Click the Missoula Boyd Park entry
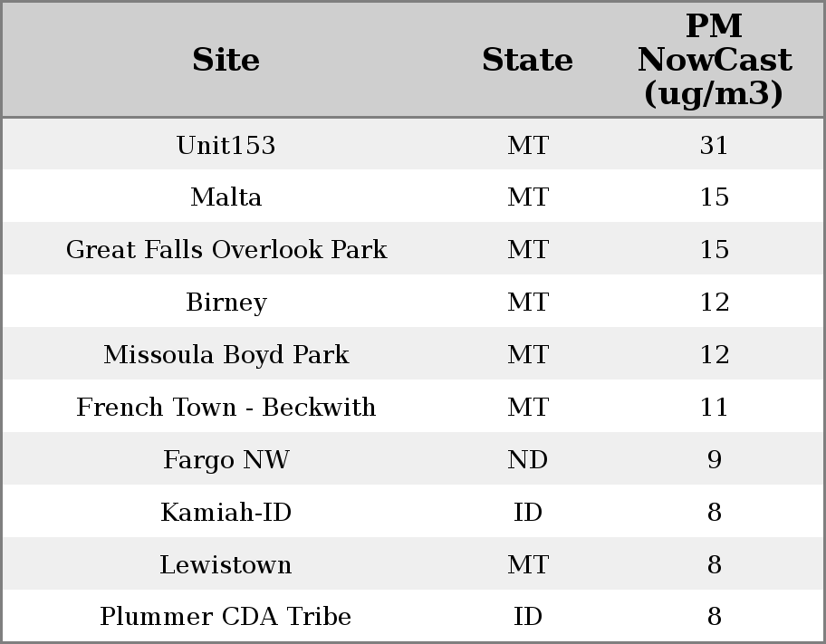Screen dimensions: 826x644 point(226,355)
